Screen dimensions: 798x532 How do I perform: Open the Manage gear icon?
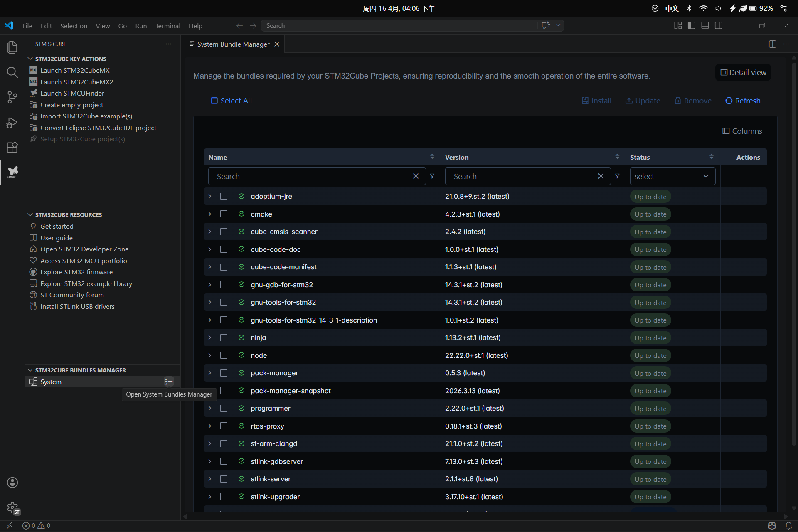coord(12,507)
